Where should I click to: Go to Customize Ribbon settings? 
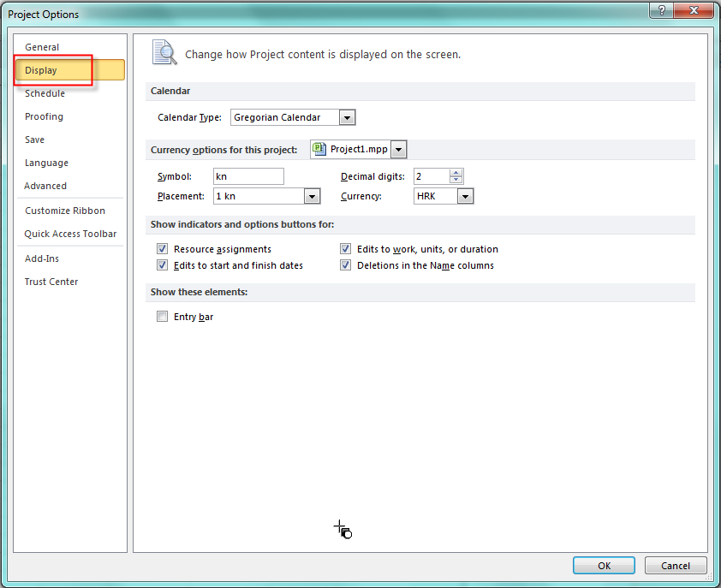point(65,211)
